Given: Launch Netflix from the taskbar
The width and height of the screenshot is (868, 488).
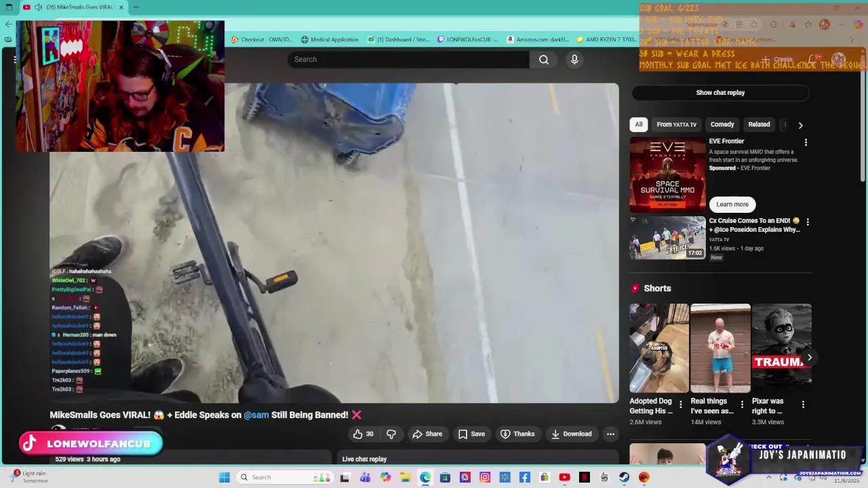Looking at the screenshot, I should click(x=584, y=477).
